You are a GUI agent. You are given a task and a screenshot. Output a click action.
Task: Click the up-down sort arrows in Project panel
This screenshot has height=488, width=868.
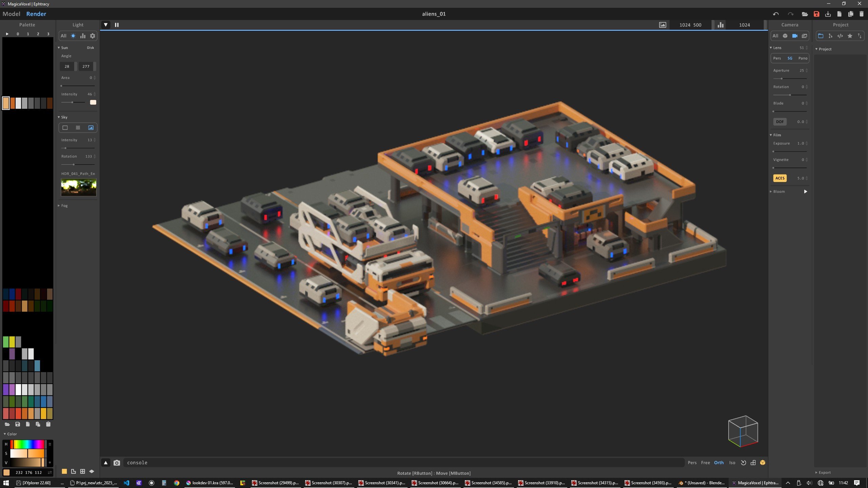pyautogui.click(x=860, y=36)
